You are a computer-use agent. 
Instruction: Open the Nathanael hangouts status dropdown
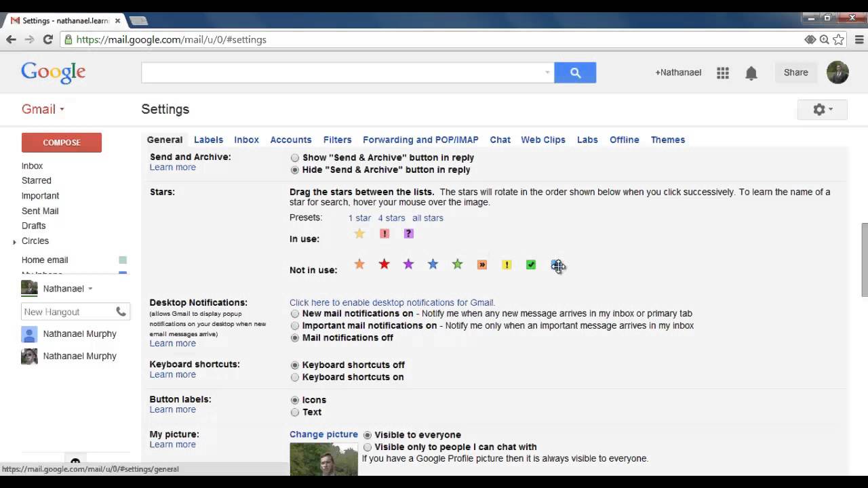pyautogui.click(x=90, y=289)
